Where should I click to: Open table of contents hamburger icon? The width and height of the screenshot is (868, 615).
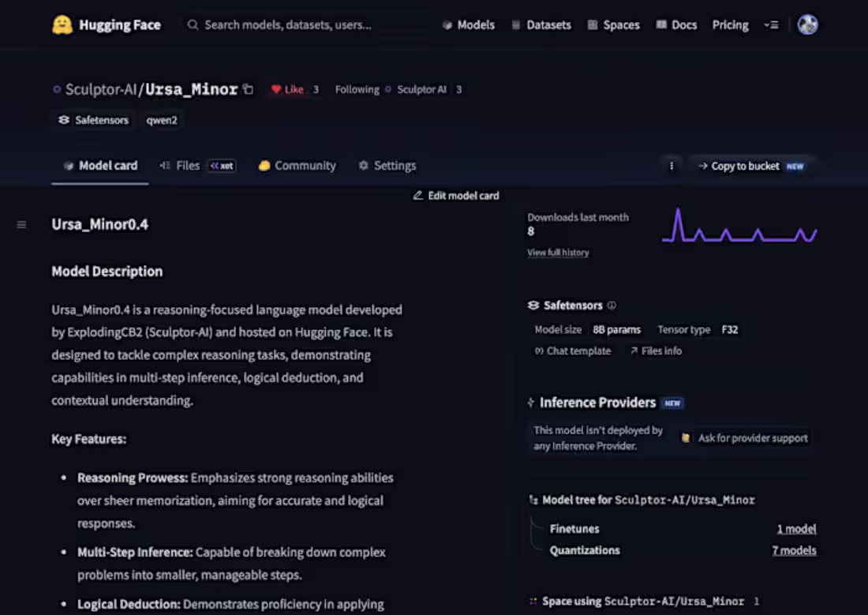pyautogui.click(x=21, y=224)
